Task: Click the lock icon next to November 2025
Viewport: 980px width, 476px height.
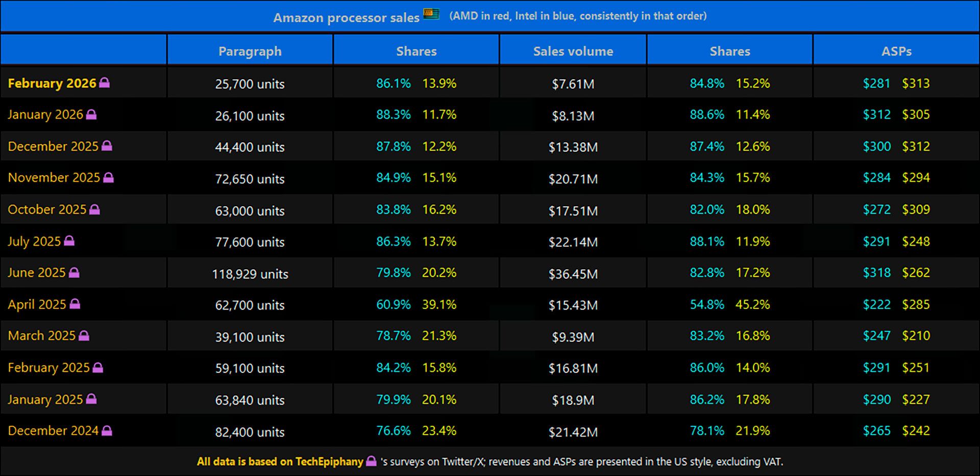Action: click(108, 178)
